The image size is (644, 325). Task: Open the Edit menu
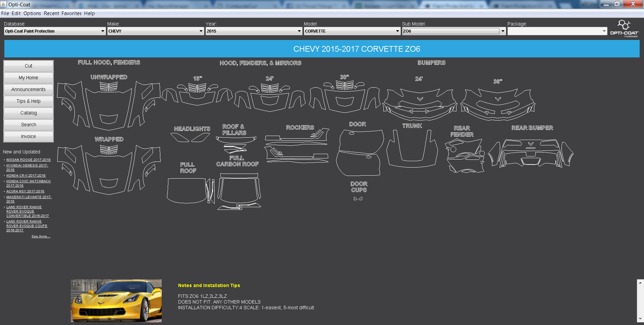16,13
